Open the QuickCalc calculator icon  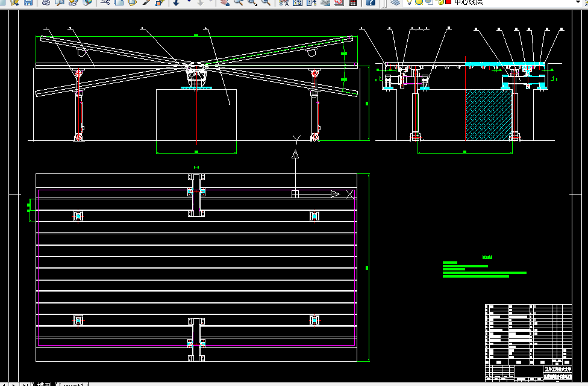coord(352,2)
